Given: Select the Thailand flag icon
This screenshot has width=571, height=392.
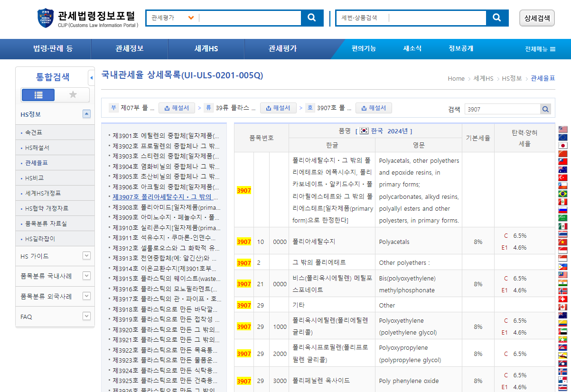Looking at the screenshot, I should click(563, 234).
